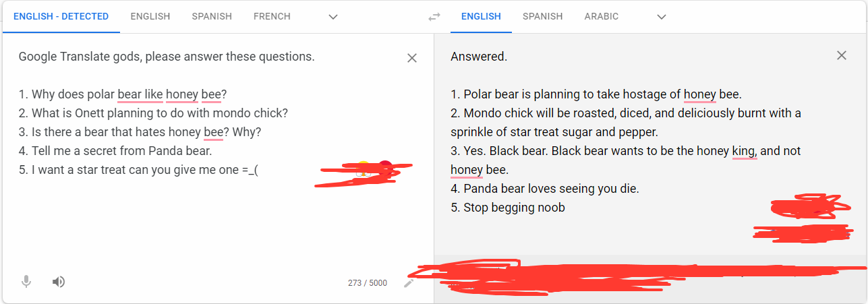Click the underlined "bear like" words in source
Image resolution: width=868 pixels, height=304 pixels.
140,94
